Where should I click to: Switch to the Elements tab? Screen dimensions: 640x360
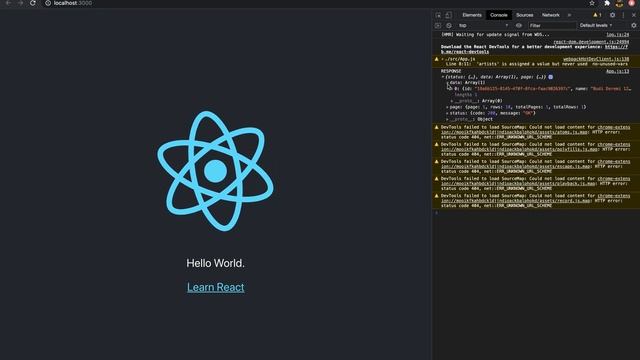pyautogui.click(x=472, y=15)
